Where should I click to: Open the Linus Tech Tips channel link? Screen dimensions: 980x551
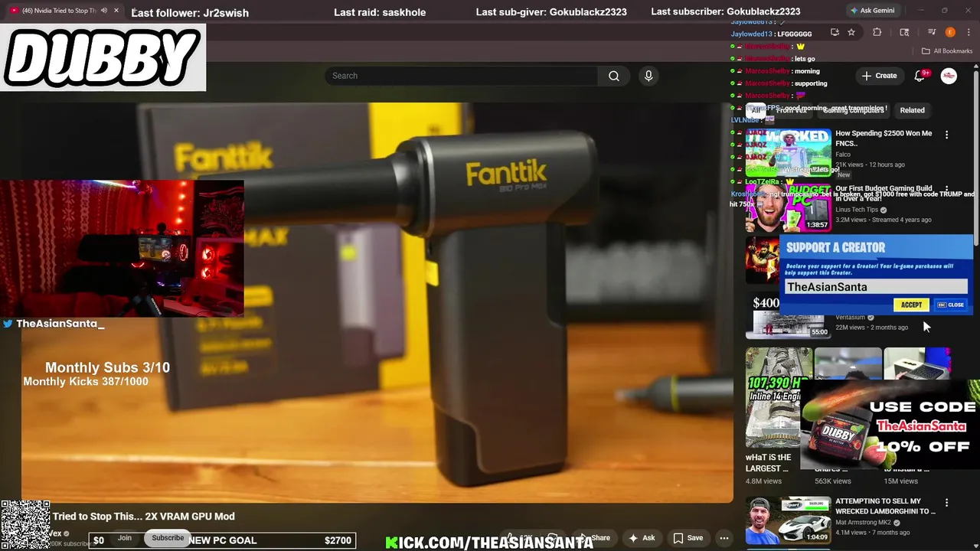[857, 210]
